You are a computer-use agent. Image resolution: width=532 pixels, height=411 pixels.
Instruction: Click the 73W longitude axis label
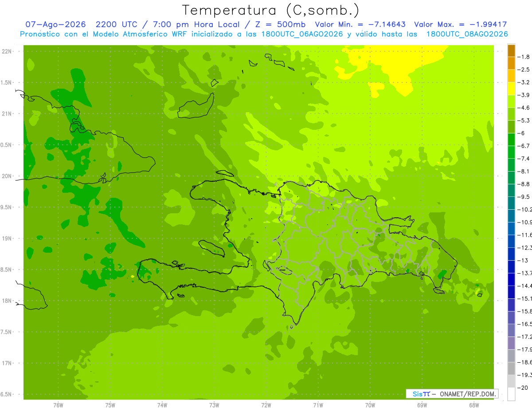pyautogui.click(x=214, y=405)
